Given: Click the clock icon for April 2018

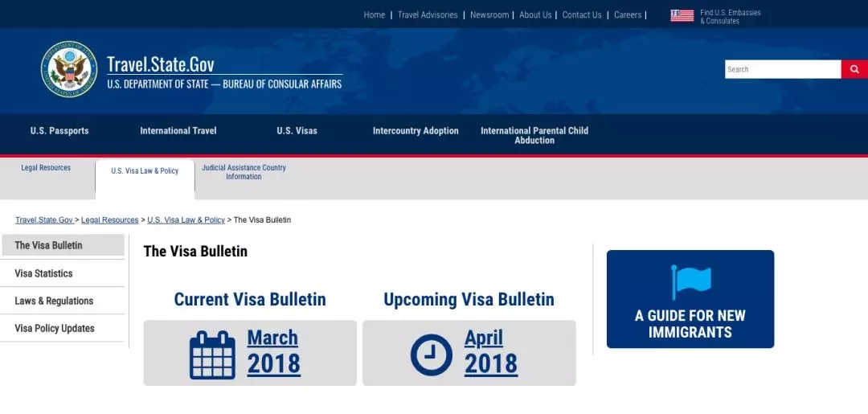Looking at the screenshot, I should tap(432, 355).
